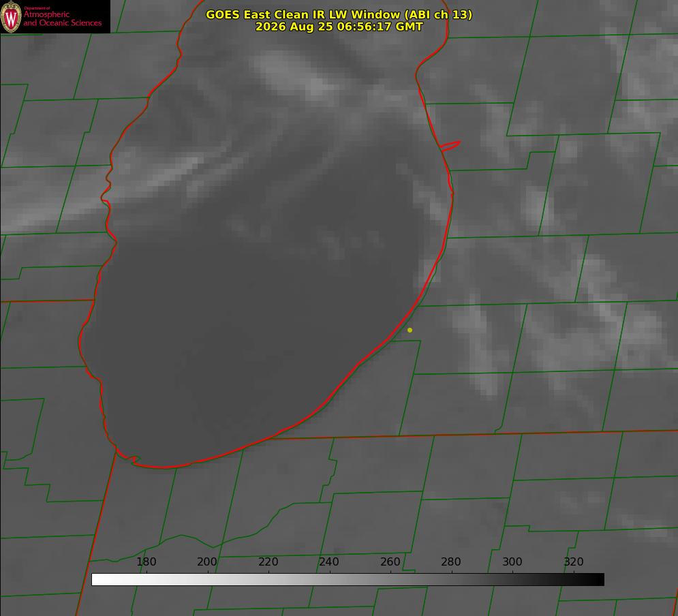This screenshot has width=678, height=616.
Task: Click the yellow location dot marker
Action: tap(410, 330)
